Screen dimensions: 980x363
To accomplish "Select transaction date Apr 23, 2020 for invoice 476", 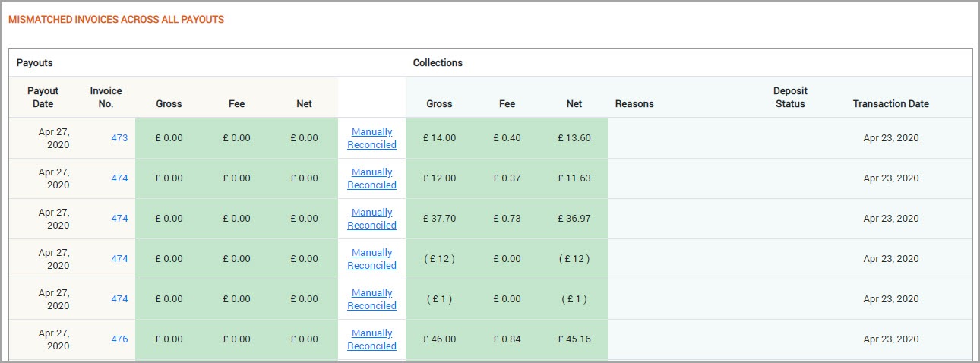I will coord(891,339).
